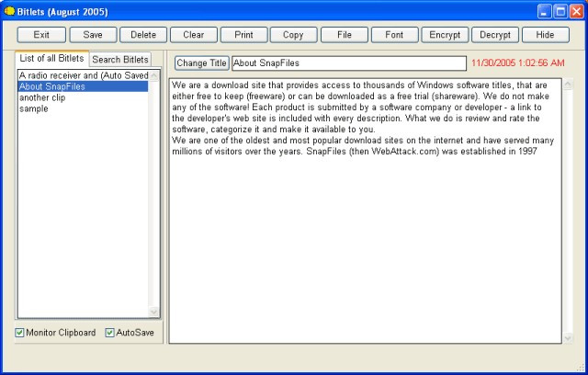Viewport: 588px width, 375px height.
Task: Delete the selected bitlet
Action: pos(143,35)
